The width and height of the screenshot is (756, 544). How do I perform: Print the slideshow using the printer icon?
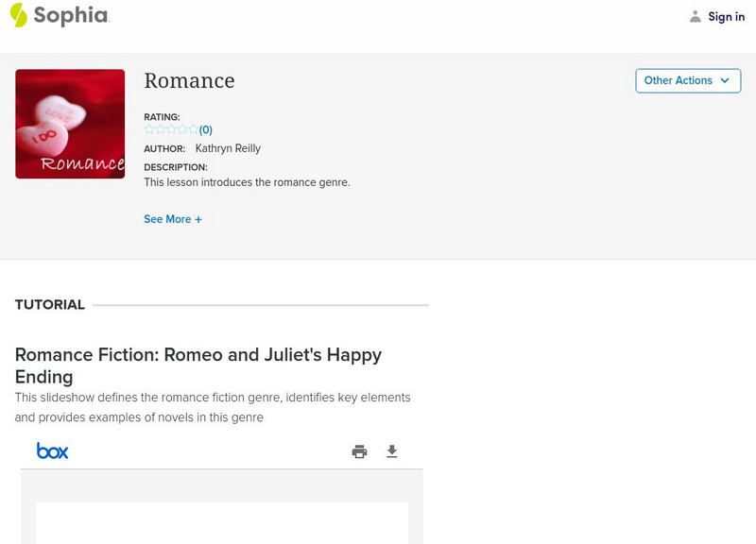point(359,451)
